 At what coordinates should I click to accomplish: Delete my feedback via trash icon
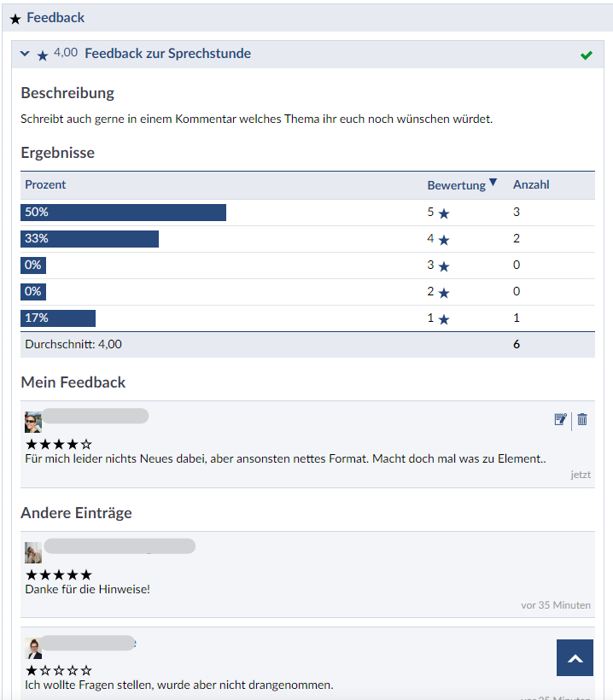pos(582,419)
